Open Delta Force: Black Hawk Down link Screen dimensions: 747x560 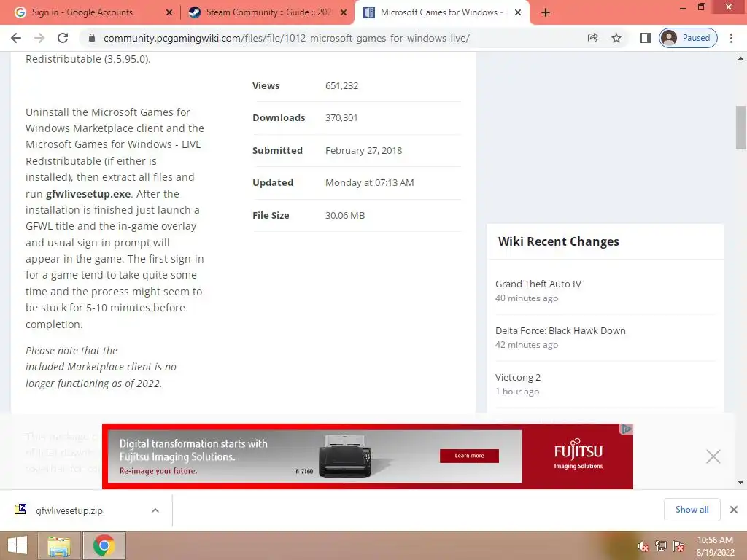tap(560, 330)
